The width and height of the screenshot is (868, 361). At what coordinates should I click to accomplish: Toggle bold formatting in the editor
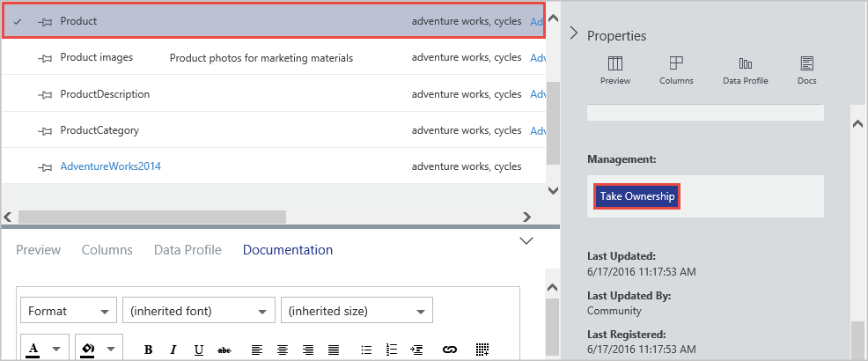click(x=148, y=350)
